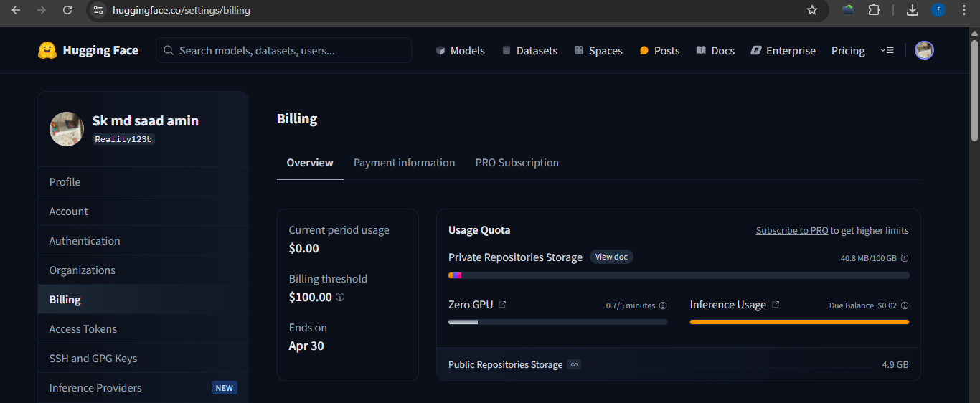The height and width of the screenshot is (403, 980).
Task: Click the View doc button
Action: pyautogui.click(x=611, y=257)
